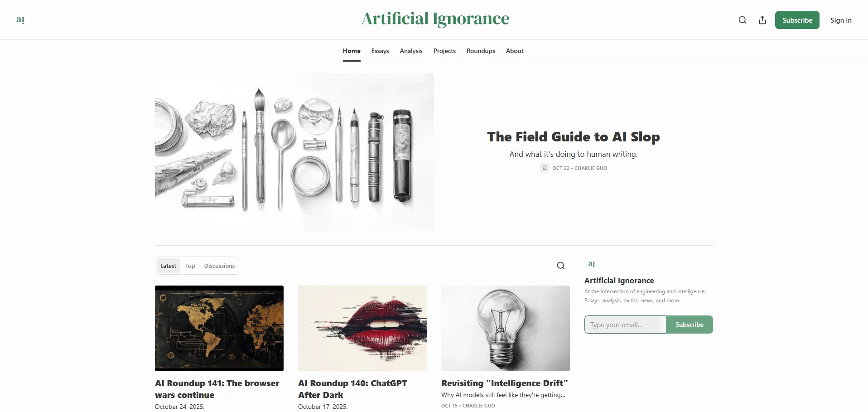This screenshot has width=868, height=412.
Task: Switch to the Projects tab
Action: point(444,51)
